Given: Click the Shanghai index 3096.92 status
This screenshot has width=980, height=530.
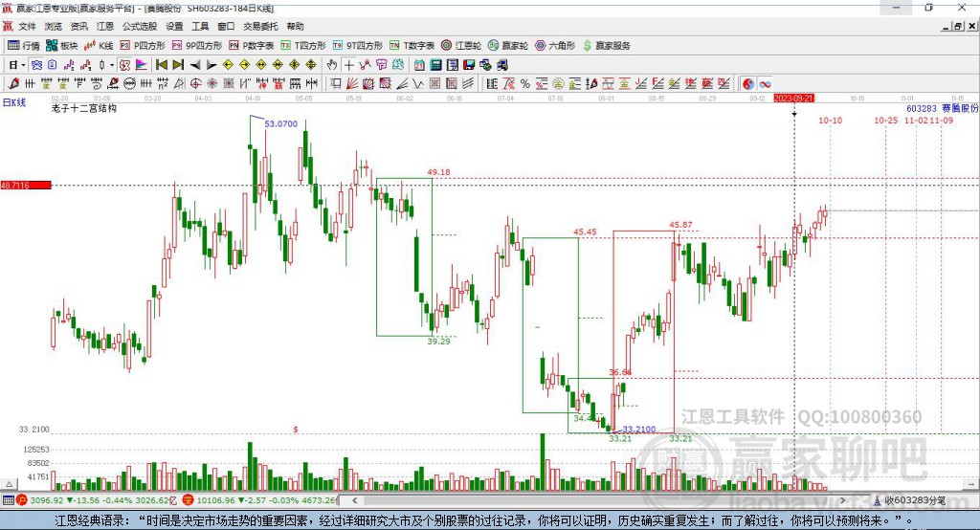Looking at the screenshot, I should 46,500.
